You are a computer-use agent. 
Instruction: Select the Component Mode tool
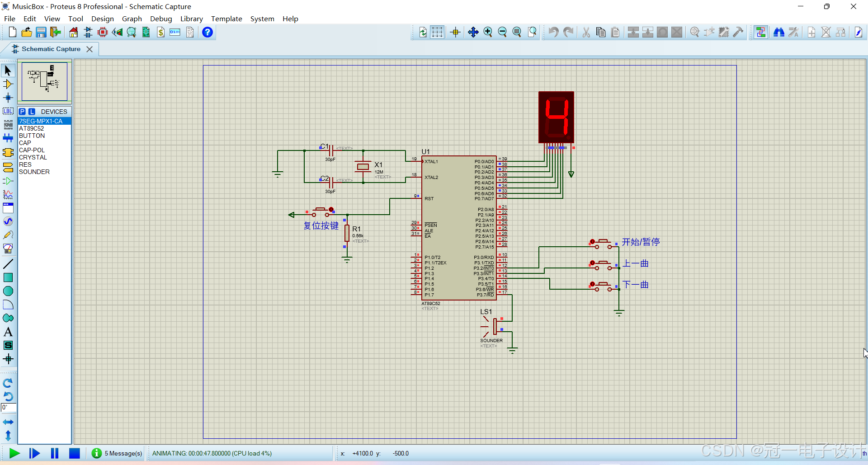tap(8, 84)
